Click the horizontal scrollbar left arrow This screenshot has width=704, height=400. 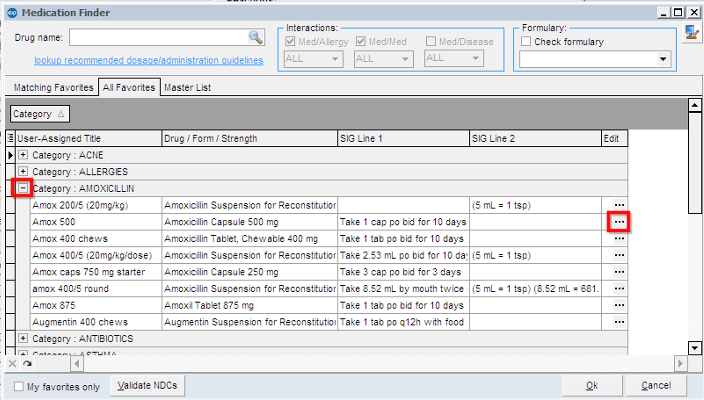point(77,364)
